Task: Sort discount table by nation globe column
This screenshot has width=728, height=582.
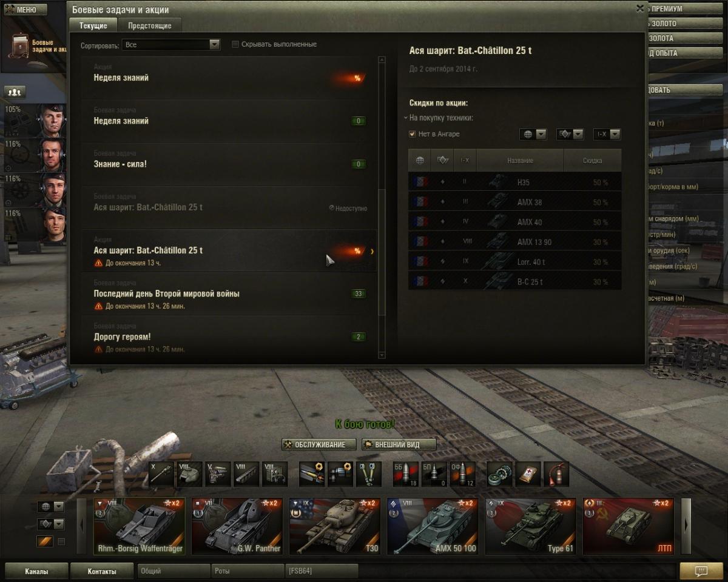Action: [420, 161]
